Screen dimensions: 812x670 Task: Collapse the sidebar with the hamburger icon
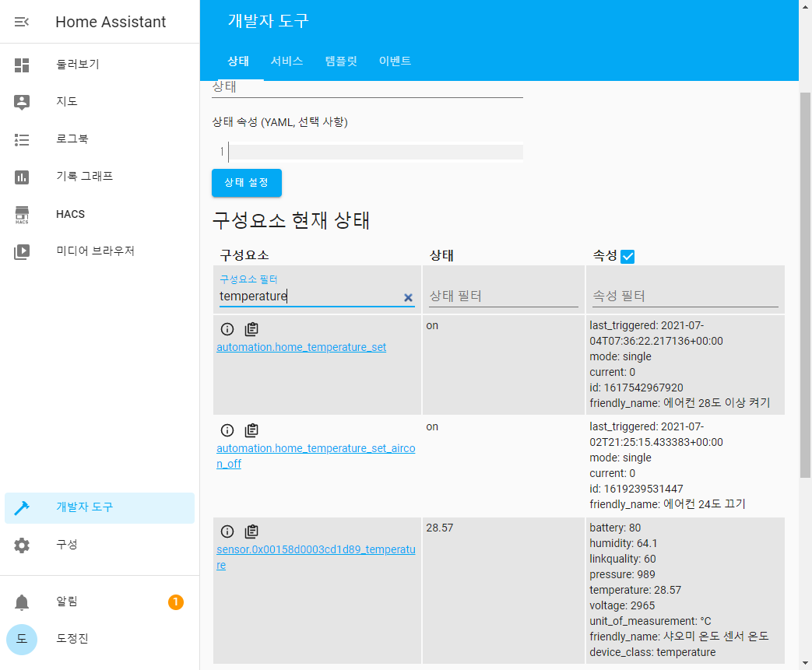tap(21, 22)
